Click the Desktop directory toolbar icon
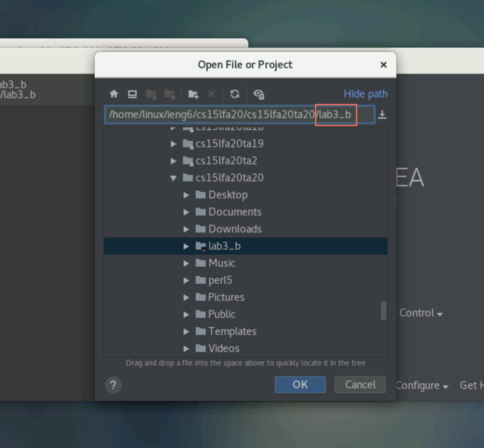Screen dimensions: 484x448 [x=132, y=94]
